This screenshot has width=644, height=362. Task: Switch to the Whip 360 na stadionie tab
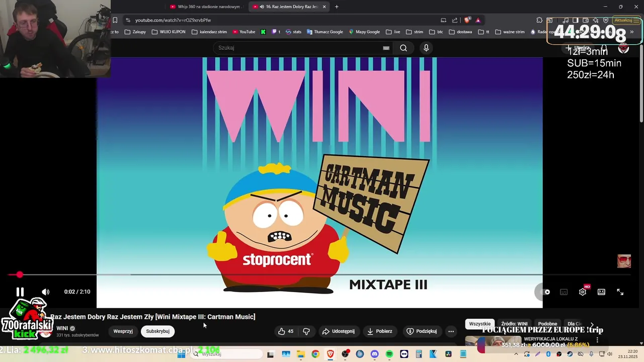(x=205, y=7)
